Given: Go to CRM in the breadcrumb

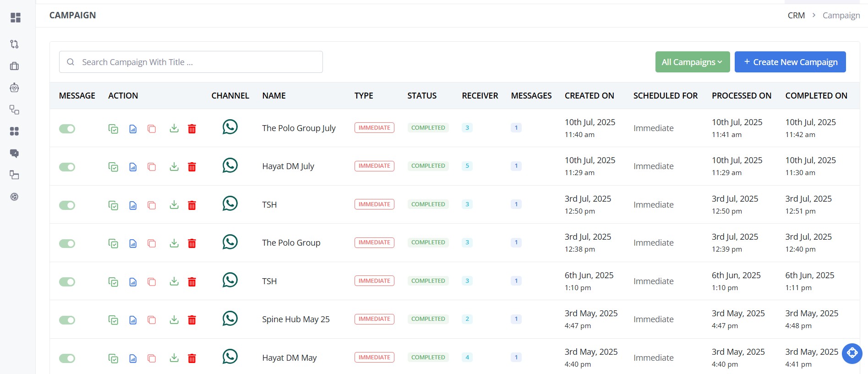Looking at the screenshot, I should tap(796, 16).
